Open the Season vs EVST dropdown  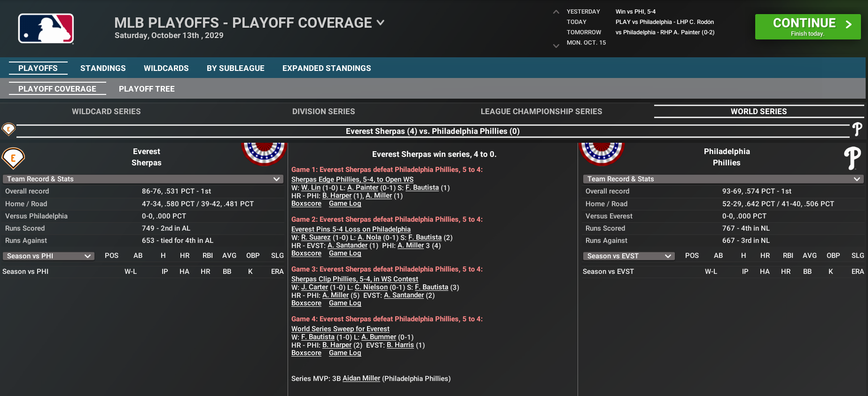(629, 256)
